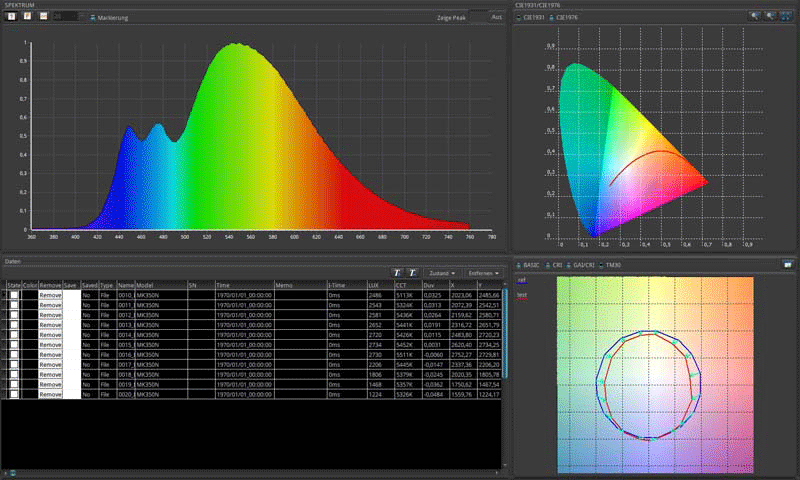Open the Zustand dropdown
This screenshot has height=480, width=800.
(x=441, y=272)
